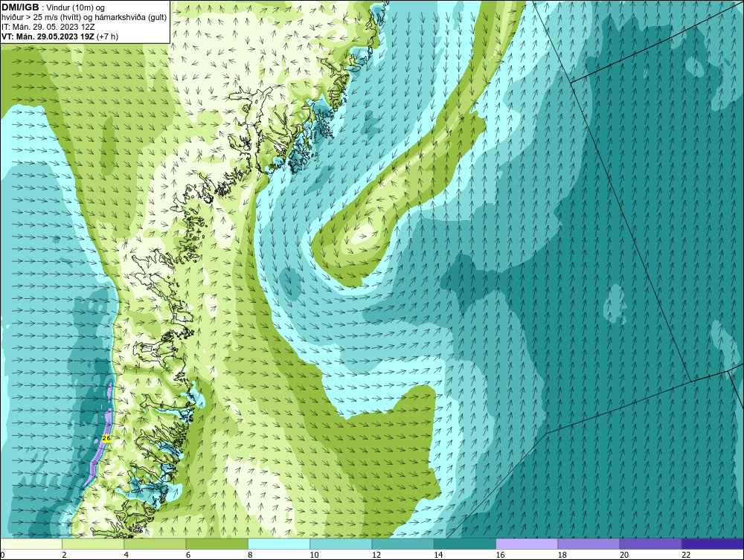Click the 10–12 m/s legend color swatch
The image size is (744, 560).
point(341,544)
